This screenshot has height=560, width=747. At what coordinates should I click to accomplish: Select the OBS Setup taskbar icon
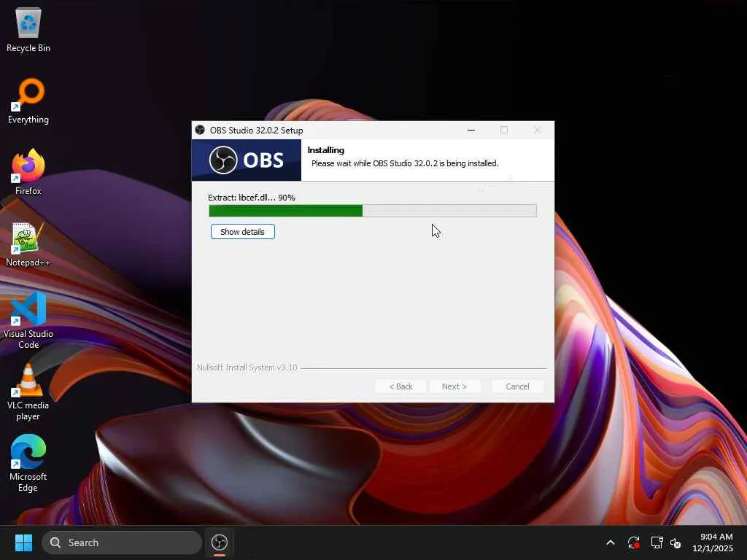coord(219,542)
